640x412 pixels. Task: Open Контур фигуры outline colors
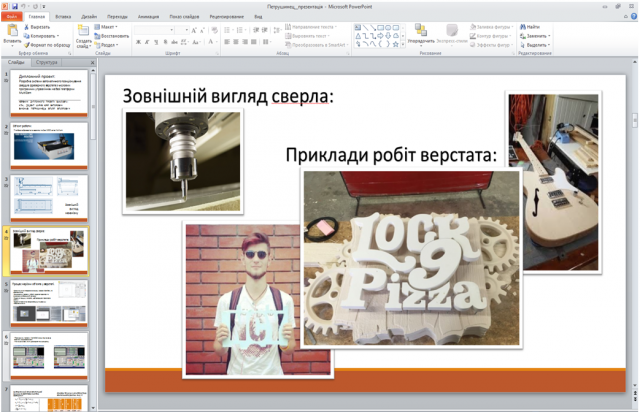pos(491,36)
